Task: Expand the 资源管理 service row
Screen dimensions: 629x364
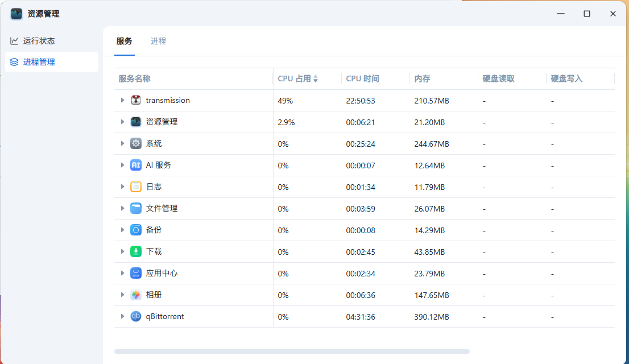Action: point(122,122)
